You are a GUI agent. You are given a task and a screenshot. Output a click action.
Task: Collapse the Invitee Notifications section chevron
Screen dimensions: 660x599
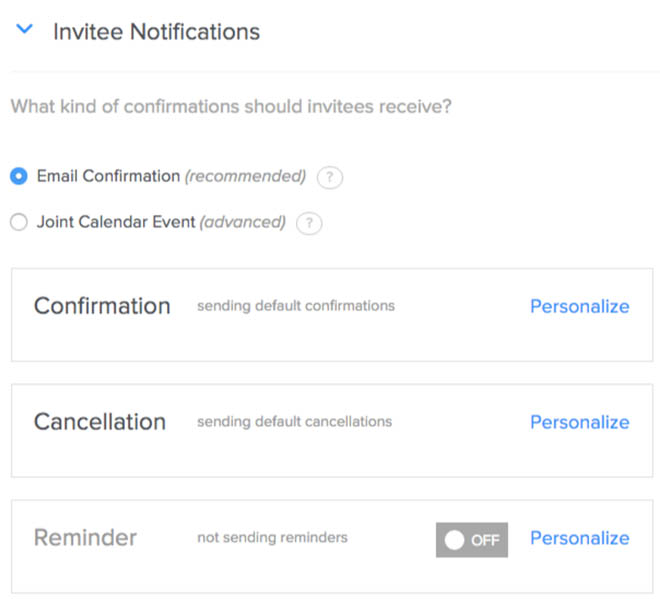point(24,30)
